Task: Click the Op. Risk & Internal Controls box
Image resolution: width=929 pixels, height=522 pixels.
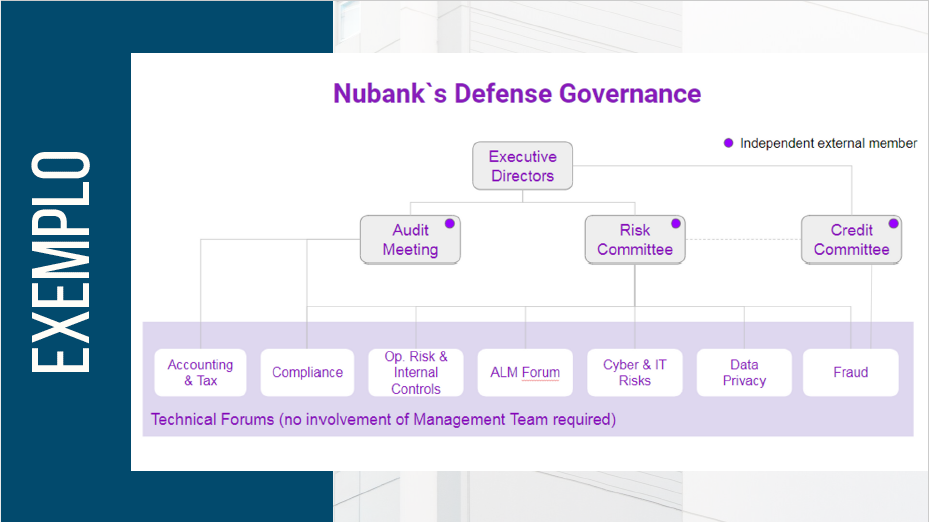Action: (416, 373)
